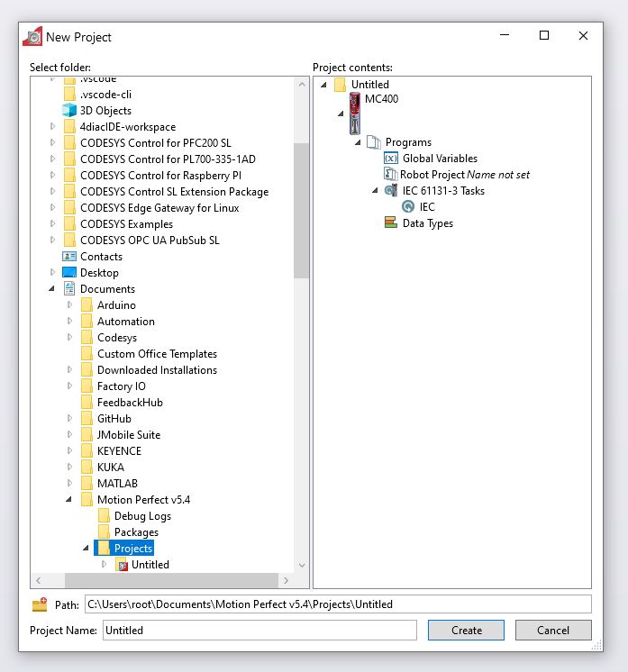Collapse the Untitled root in Project contents
Image resolution: width=628 pixels, height=672 pixels.
click(324, 85)
